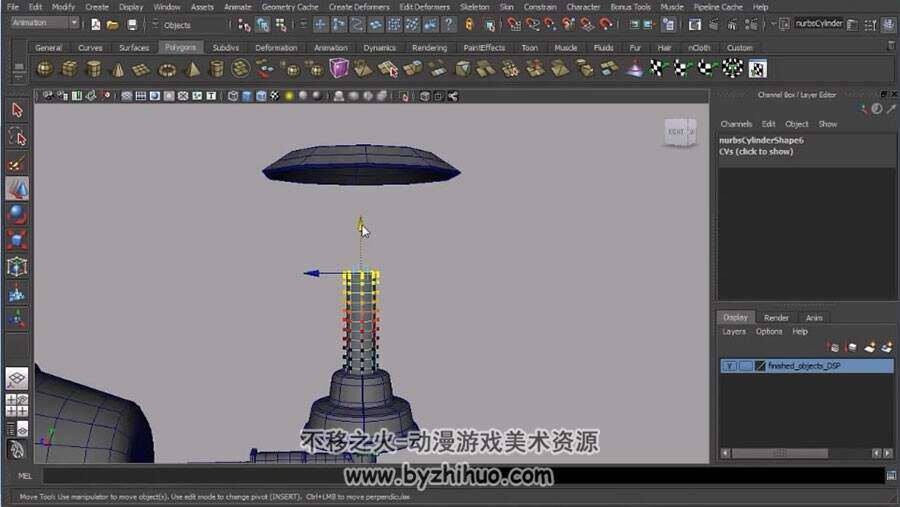Enable use all lights yellow bulb
Screen dimensions: 900x507
click(x=289, y=96)
